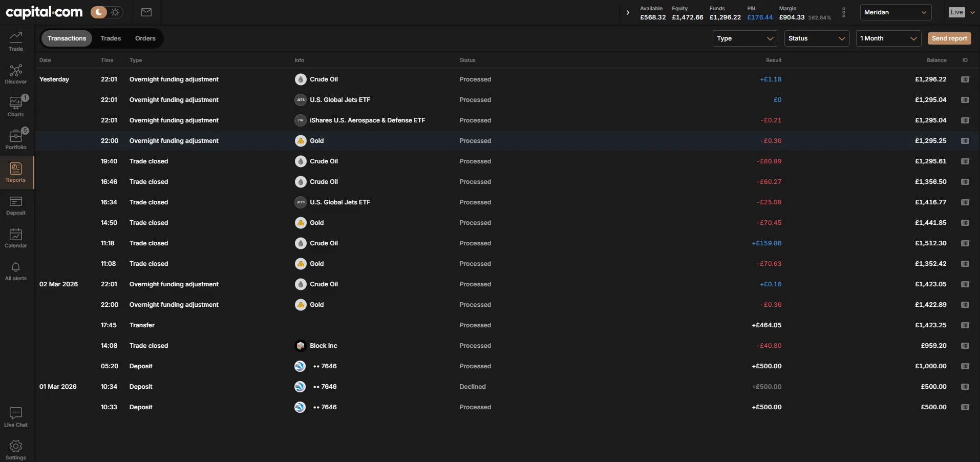
Task: Open the Live mode dropdown
Action: [x=961, y=12]
